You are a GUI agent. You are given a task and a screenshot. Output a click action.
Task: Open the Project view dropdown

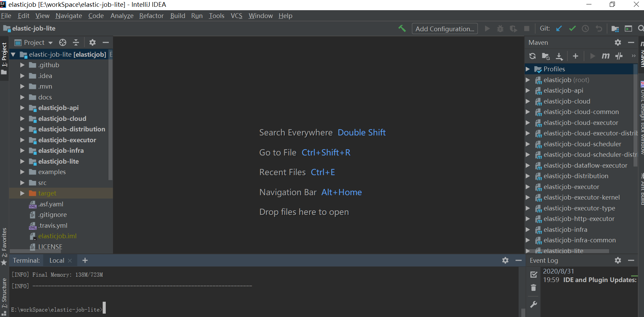tap(34, 42)
